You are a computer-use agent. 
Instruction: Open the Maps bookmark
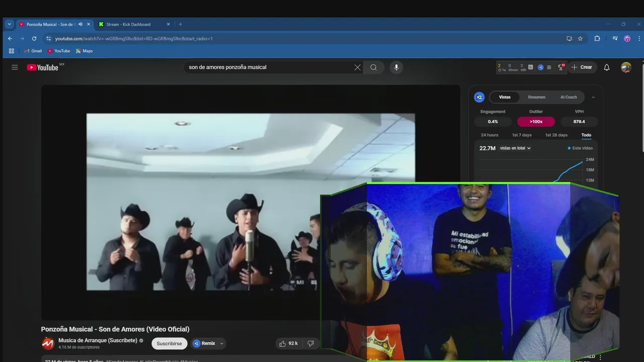coord(84,51)
